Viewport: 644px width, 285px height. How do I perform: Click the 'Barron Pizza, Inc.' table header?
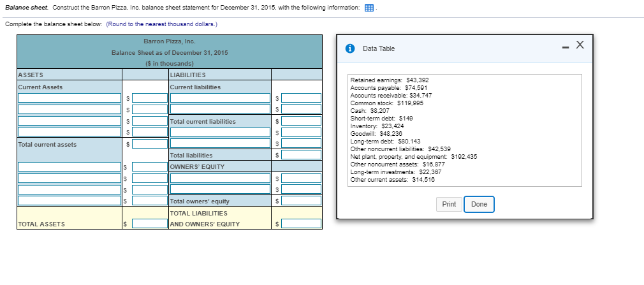click(170, 41)
